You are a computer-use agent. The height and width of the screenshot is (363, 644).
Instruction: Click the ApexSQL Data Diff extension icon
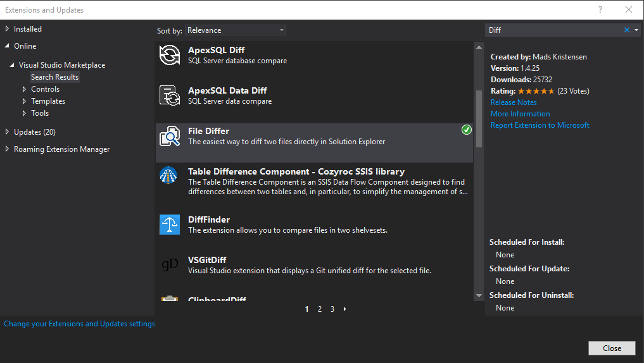coord(170,95)
